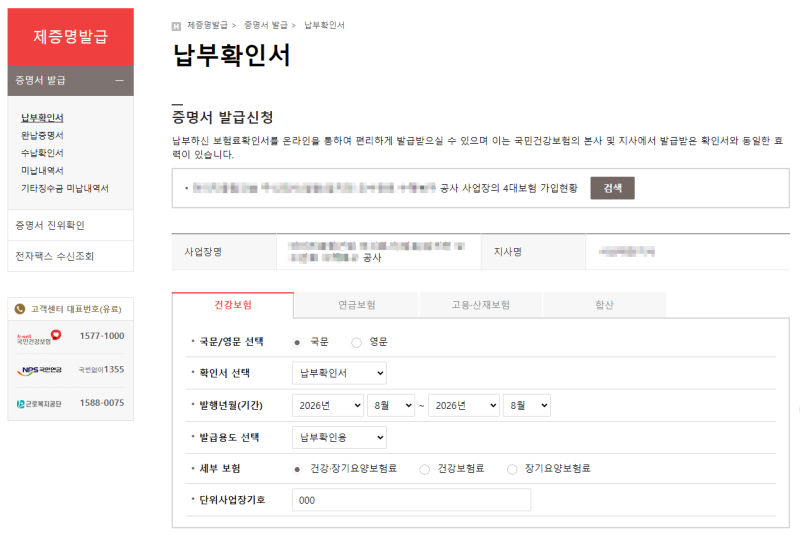Go to 납부확인서 in sidebar
This screenshot has height=539, width=800.
tap(42, 118)
